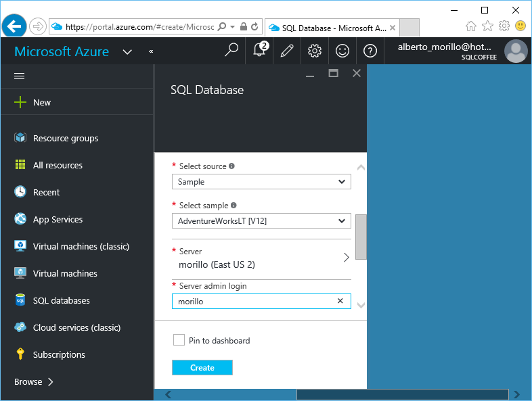
Task: Click the blade vertical scrollbar thumb
Action: click(361, 237)
